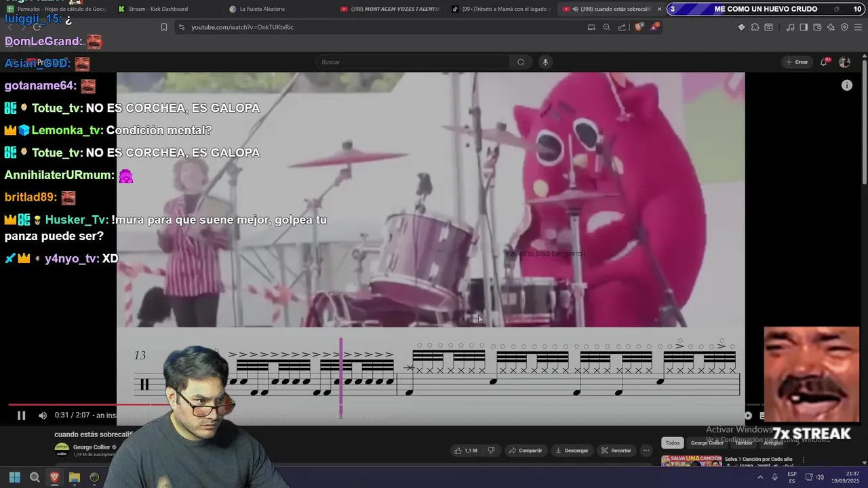Start voice search with the microphone icon
The height and width of the screenshot is (488, 868).
click(545, 62)
